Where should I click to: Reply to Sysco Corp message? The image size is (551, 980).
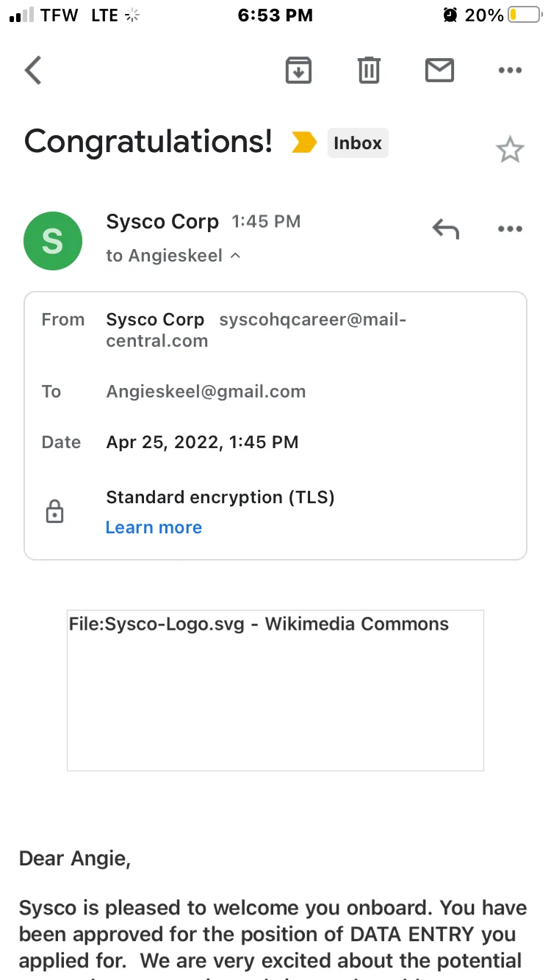click(445, 229)
